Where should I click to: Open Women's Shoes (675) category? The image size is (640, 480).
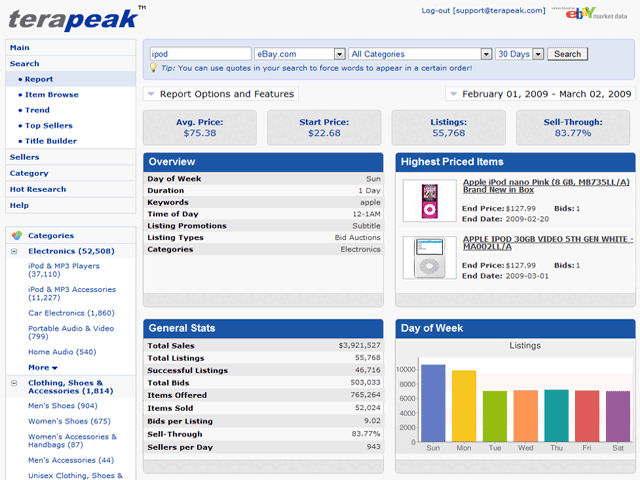69,421
